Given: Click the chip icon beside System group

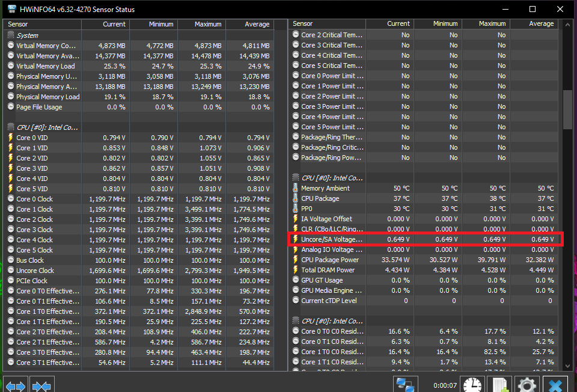Looking at the screenshot, I should tap(11, 35).
